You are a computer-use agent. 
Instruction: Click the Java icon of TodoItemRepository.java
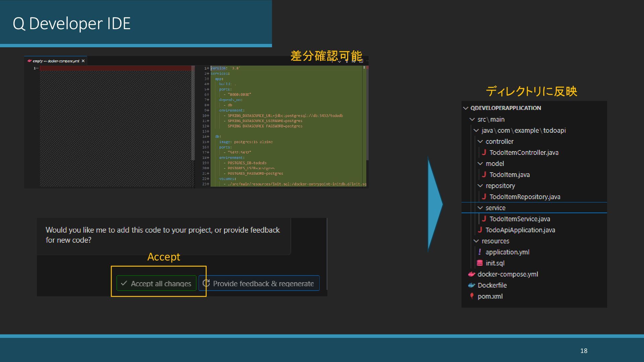tap(484, 197)
